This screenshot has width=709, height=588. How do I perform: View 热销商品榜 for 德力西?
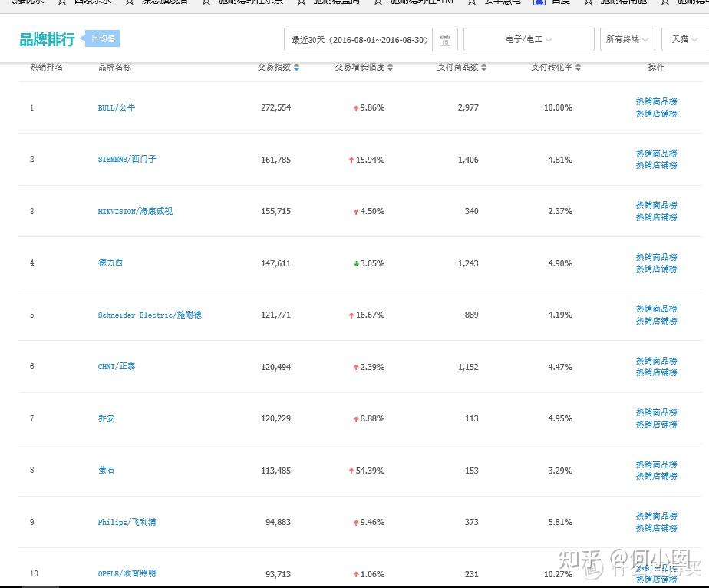coord(657,257)
